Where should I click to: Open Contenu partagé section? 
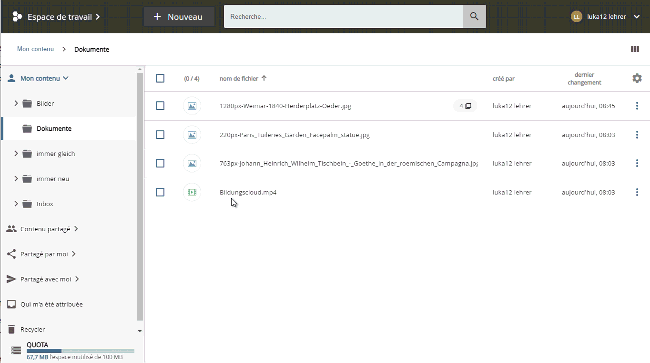point(45,229)
